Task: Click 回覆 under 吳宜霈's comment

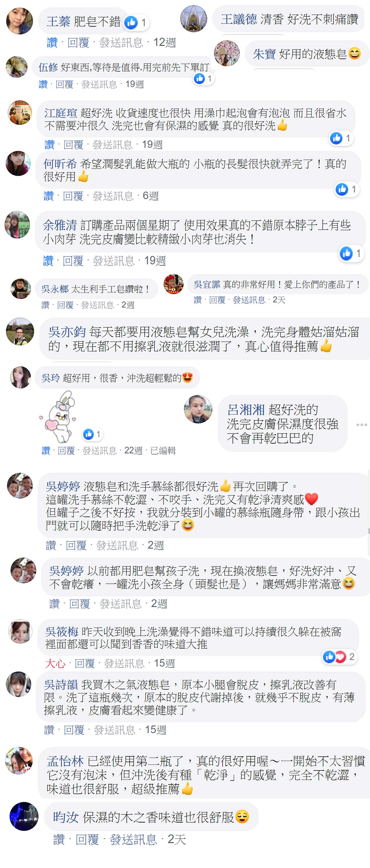Action: click(217, 300)
